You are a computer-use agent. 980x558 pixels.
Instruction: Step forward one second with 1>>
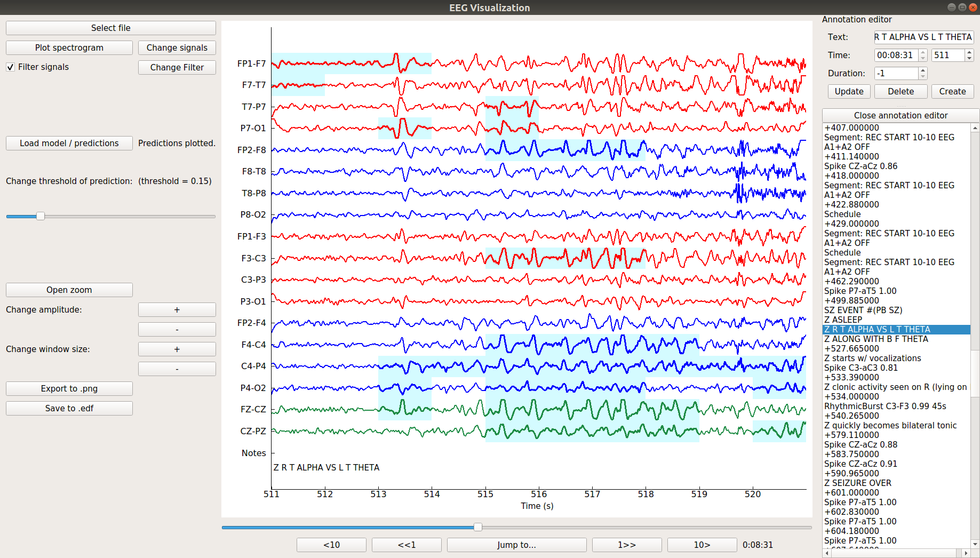click(x=626, y=545)
